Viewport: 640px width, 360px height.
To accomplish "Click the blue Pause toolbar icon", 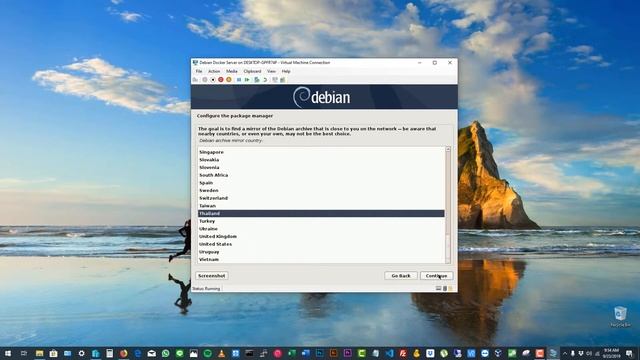I will pyautogui.click(x=239, y=80).
